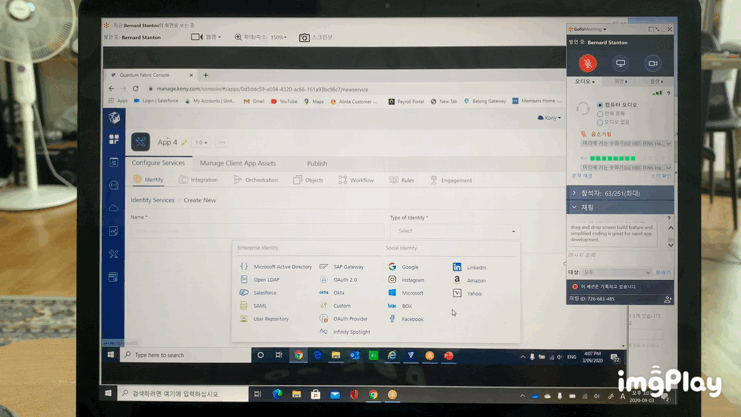Switch to Manage Client App Assets tab
The width and height of the screenshot is (741, 417).
pyautogui.click(x=238, y=163)
